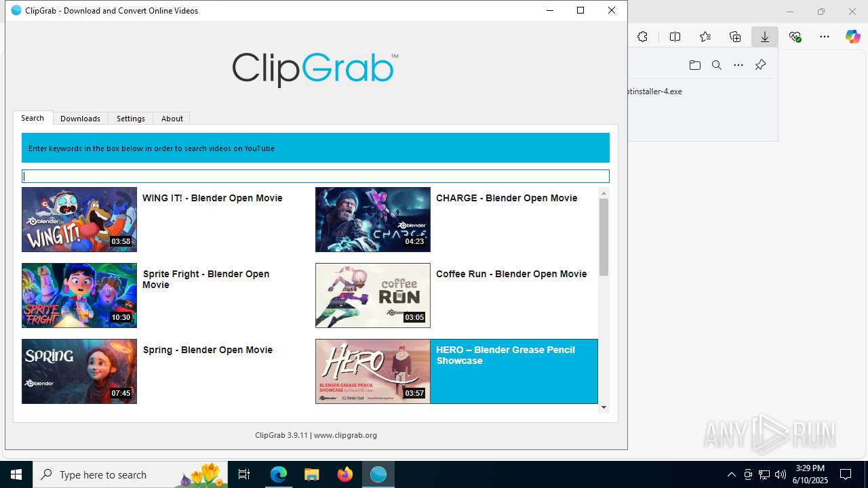Toggle Edge split screen icon
Screen dimensions: 868x488
(x=675, y=37)
